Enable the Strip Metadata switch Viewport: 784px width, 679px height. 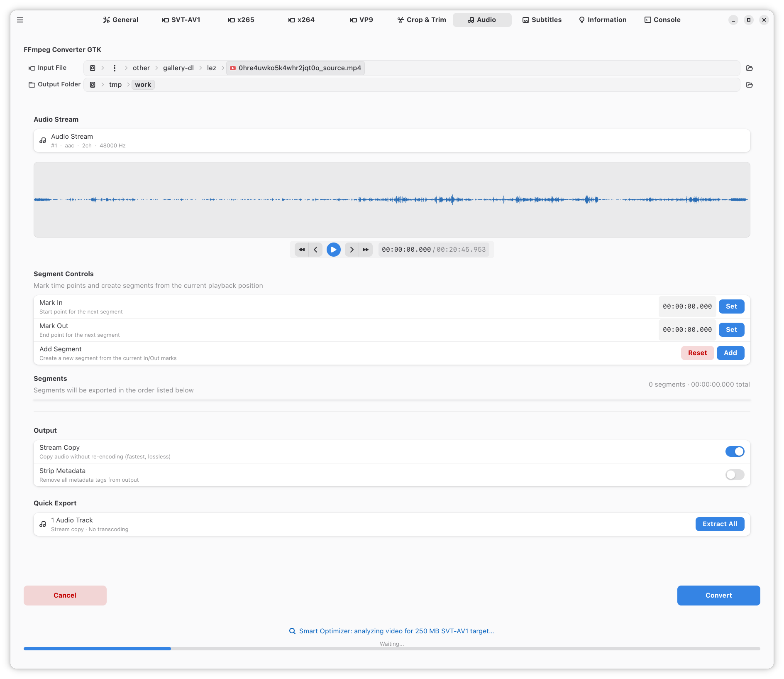point(735,475)
